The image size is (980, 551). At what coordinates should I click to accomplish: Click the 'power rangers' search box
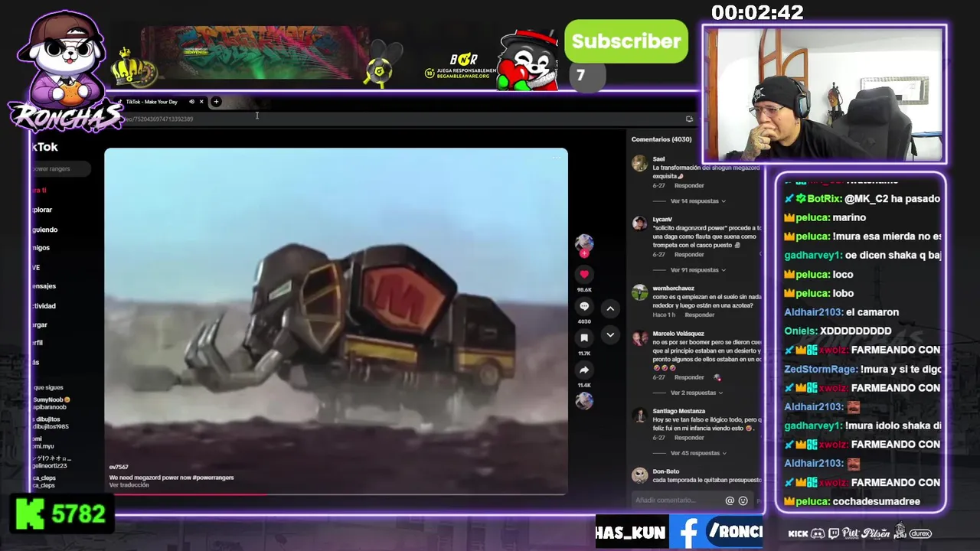pos(60,168)
